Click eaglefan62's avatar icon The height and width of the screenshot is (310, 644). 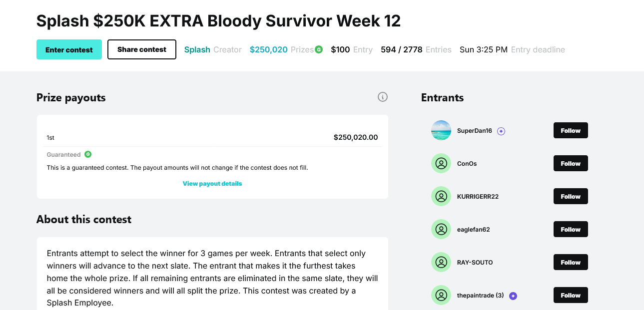coord(441,229)
